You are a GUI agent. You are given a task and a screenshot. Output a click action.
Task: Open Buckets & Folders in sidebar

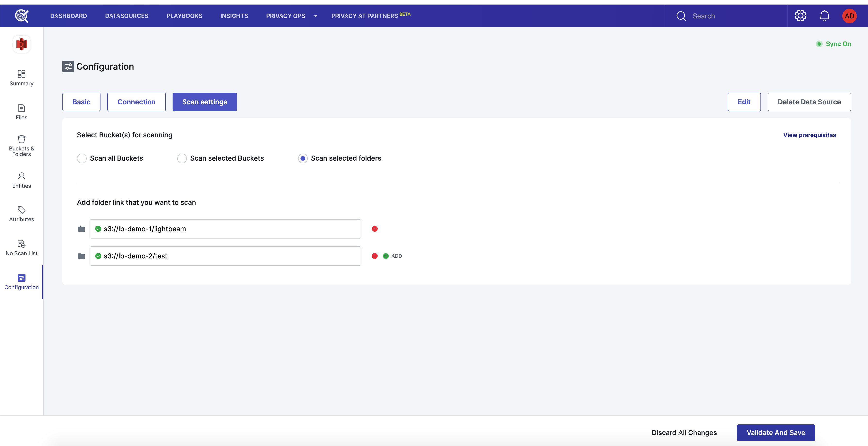22,146
